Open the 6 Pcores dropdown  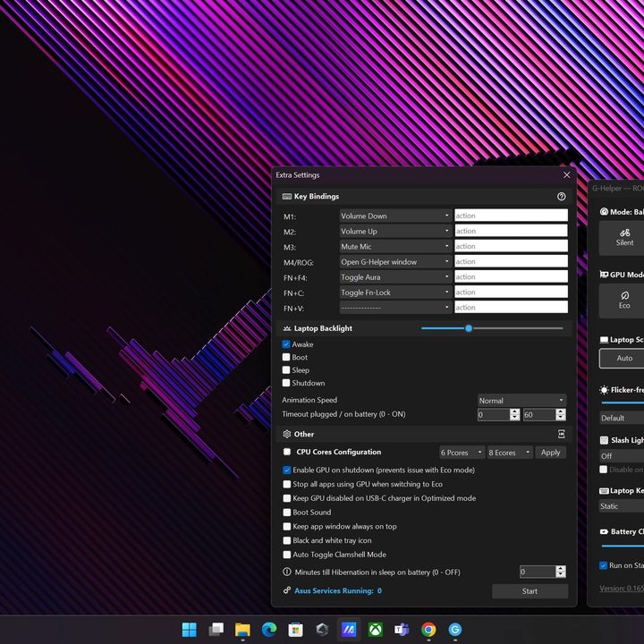[x=462, y=453]
